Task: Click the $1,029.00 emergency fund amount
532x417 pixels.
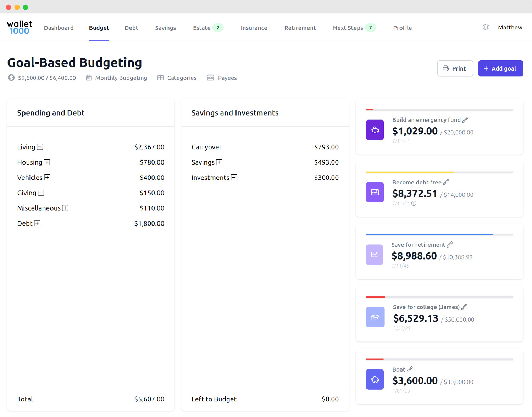Action: pos(415,131)
